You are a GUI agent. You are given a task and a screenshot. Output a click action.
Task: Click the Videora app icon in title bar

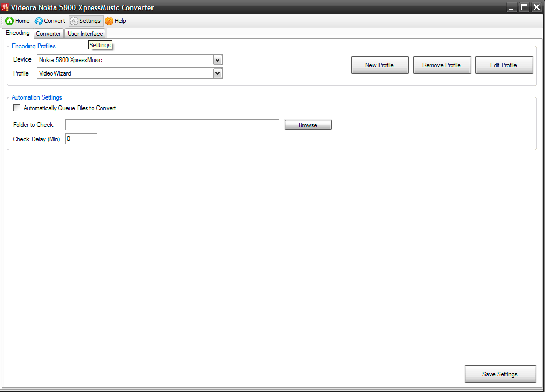(x=5, y=7)
